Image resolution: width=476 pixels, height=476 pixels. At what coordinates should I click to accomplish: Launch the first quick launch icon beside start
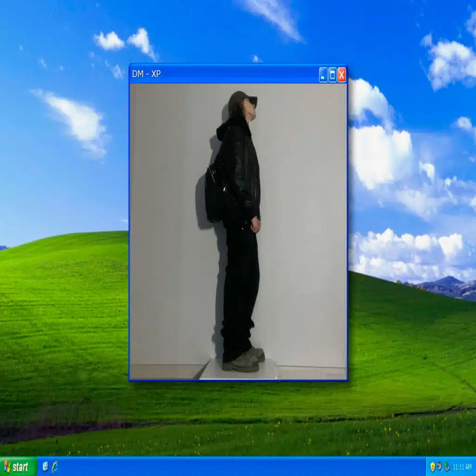(x=45, y=466)
